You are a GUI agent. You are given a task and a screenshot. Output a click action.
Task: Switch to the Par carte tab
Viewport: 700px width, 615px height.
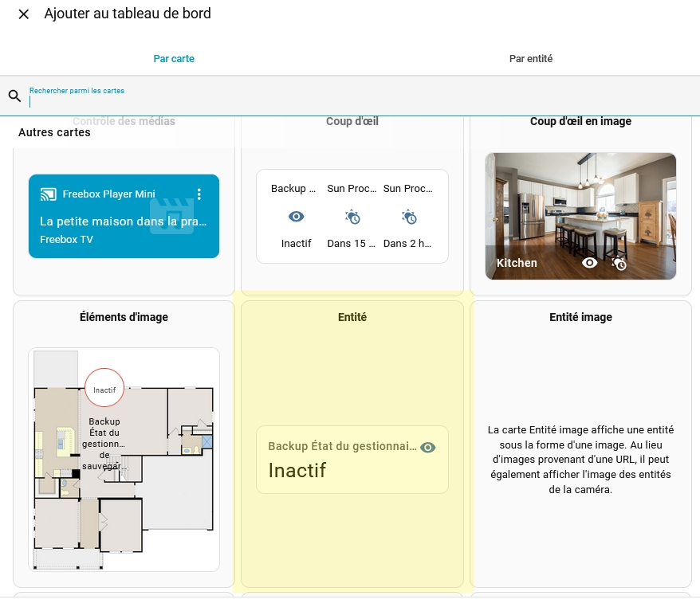tap(174, 59)
